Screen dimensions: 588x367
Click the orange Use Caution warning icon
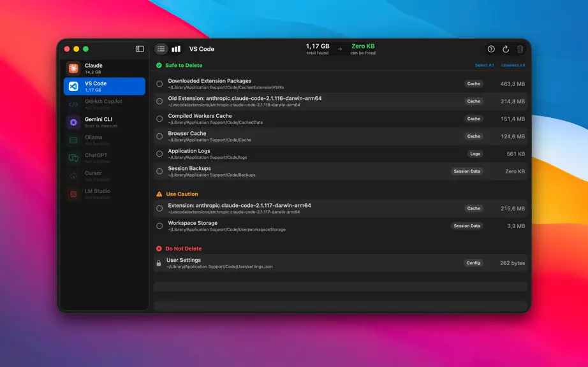tap(159, 194)
